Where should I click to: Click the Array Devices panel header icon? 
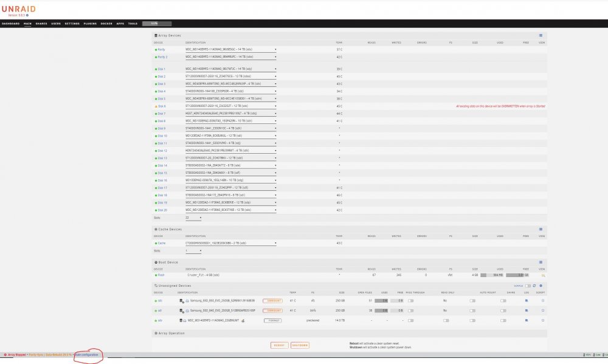click(156, 35)
